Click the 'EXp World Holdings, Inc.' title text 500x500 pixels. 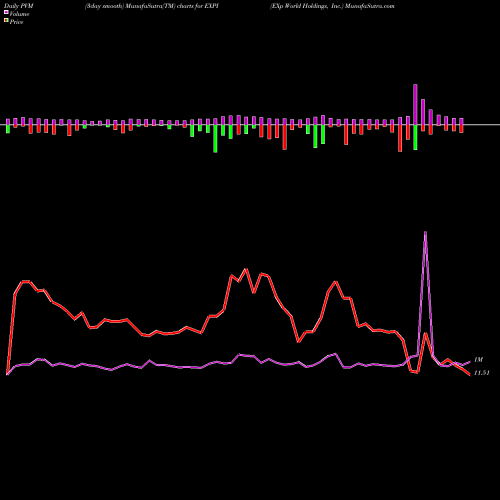click(306, 6)
